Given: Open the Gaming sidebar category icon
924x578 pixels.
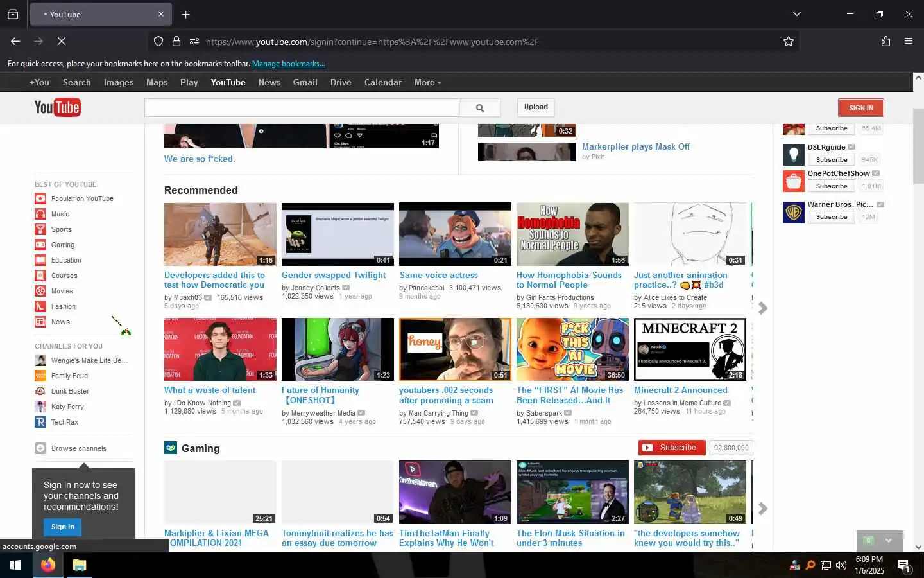Looking at the screenshot, I should tap(40, 245).
